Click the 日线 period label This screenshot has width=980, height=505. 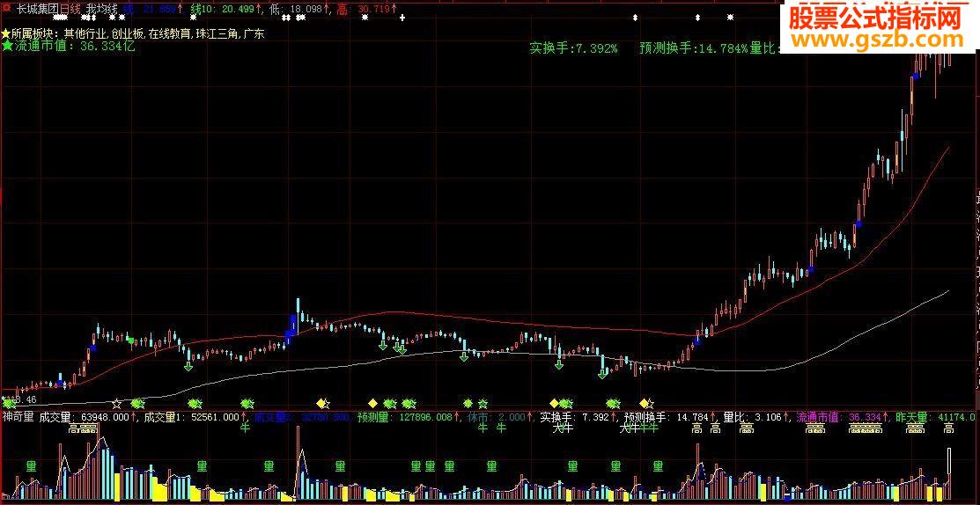pyautogui.click(x=70, y=10)
